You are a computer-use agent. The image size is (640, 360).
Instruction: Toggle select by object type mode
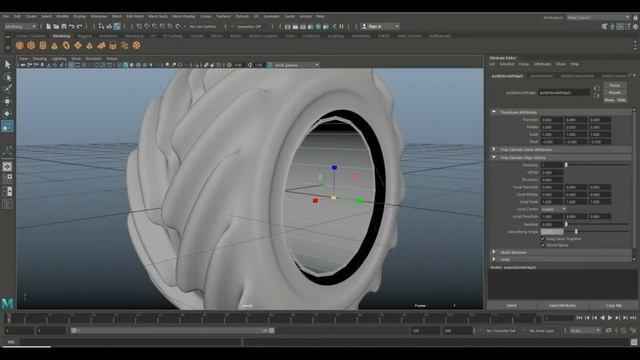(109, 27)
